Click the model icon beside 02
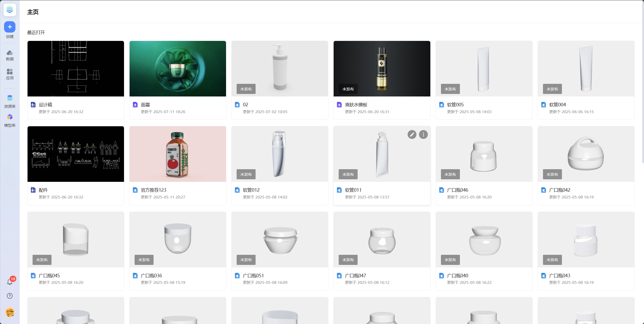Image resolution: width=644 pixels, height=324 pixels. click(237, 105)
